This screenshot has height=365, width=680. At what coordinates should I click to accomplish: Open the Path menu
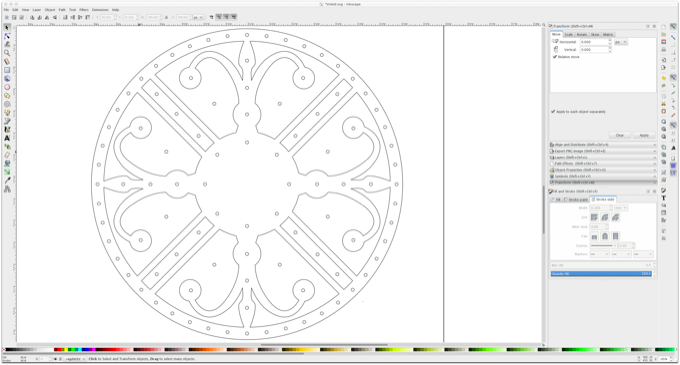pyautogui.click(x=62, y=10)
